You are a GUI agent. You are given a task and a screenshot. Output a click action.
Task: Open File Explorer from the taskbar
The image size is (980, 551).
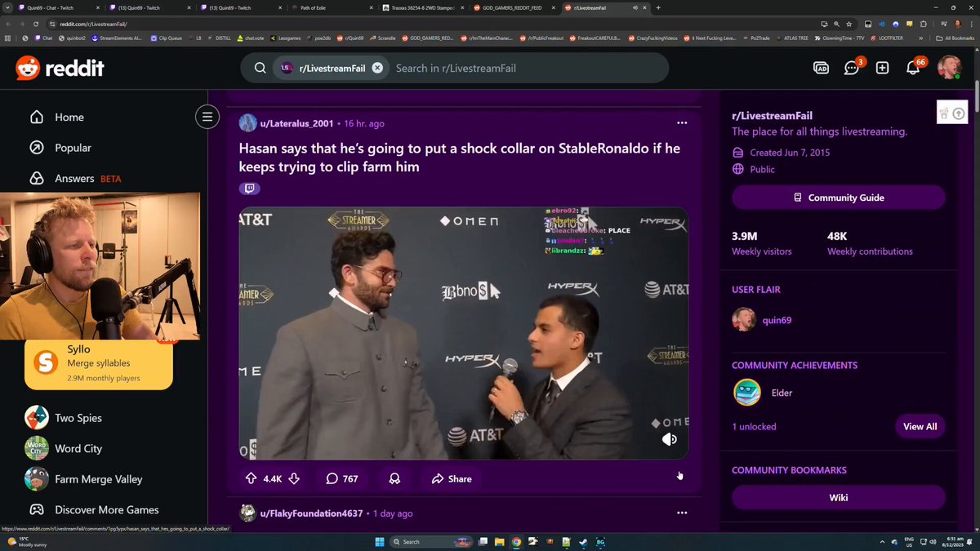499,541
